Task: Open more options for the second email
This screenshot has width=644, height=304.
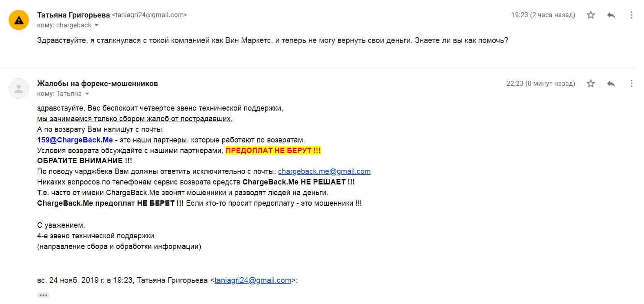Action: pyautogui.click(x=631, y=84)
